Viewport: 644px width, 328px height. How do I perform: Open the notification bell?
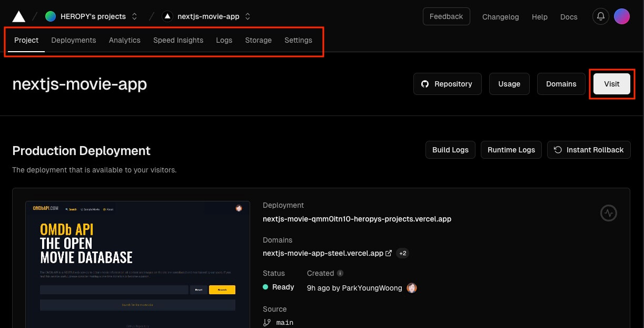[600, 16]
